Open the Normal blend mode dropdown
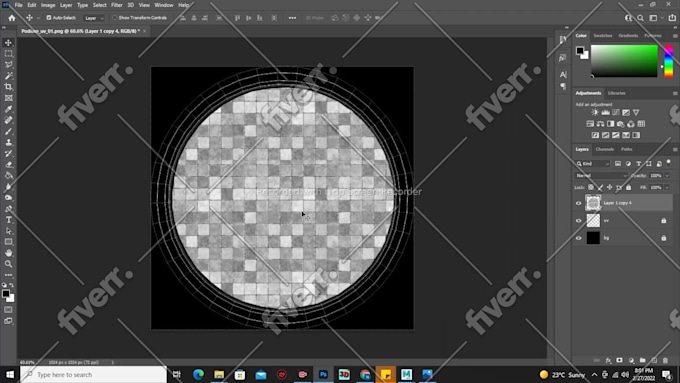680x383 pixels. (601, 176)
